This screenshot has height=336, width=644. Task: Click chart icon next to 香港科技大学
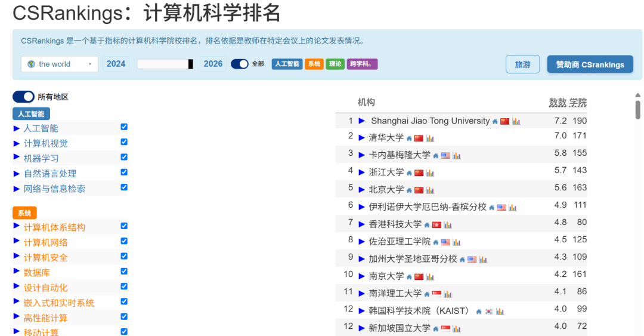(x=448, y=224)
